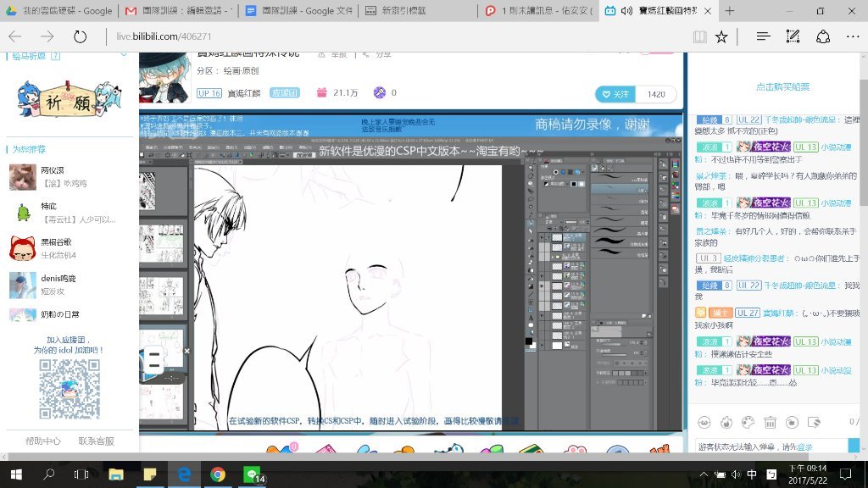Open Windows Action Center notifications

pos(845,474)
